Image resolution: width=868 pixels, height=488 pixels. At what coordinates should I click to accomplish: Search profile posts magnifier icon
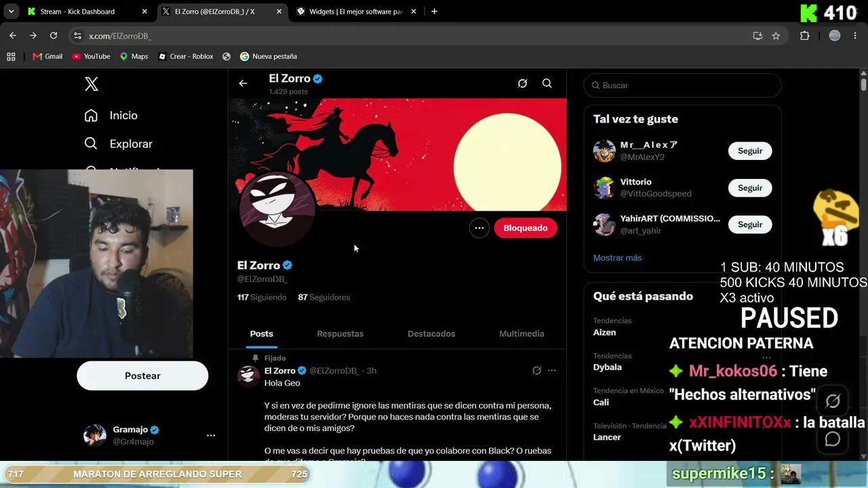pos(547,83)
